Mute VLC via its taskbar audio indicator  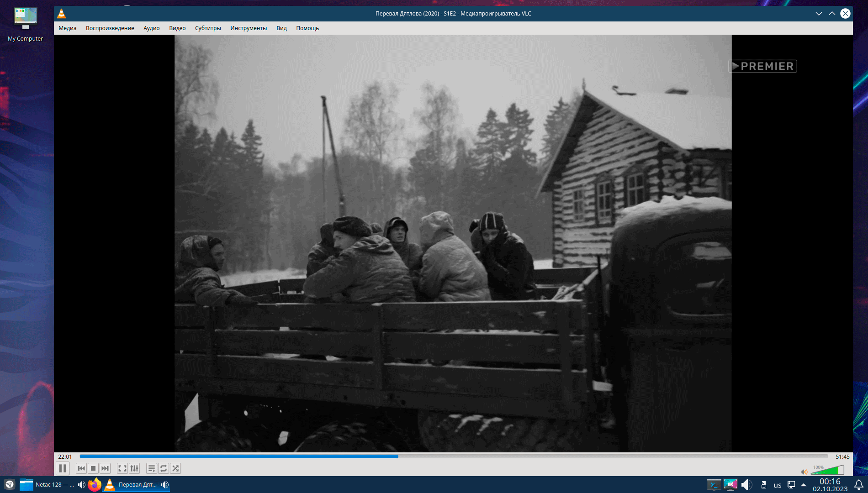coord(165,484)
